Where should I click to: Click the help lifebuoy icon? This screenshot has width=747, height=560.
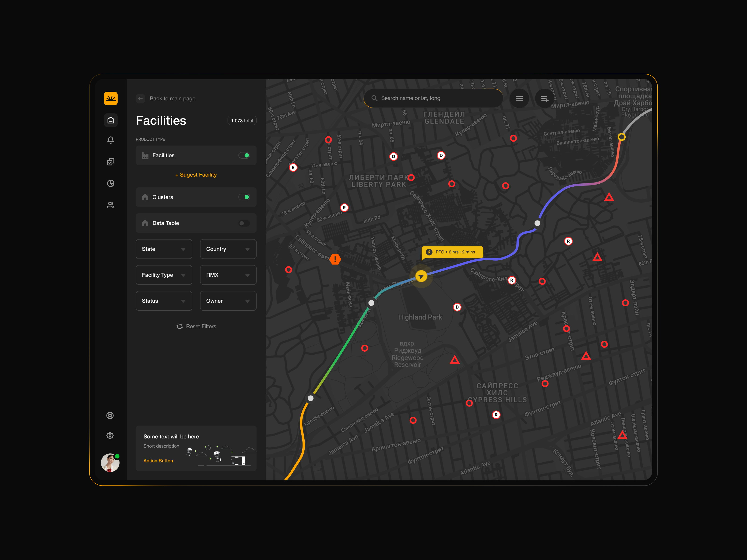[x=110, y=416]
